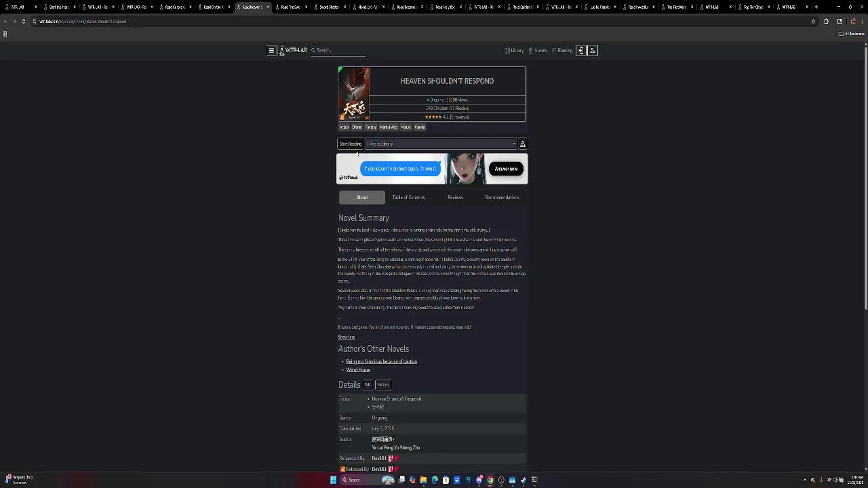
Task: Focus the site Search field
Action: tap(338, 50)
